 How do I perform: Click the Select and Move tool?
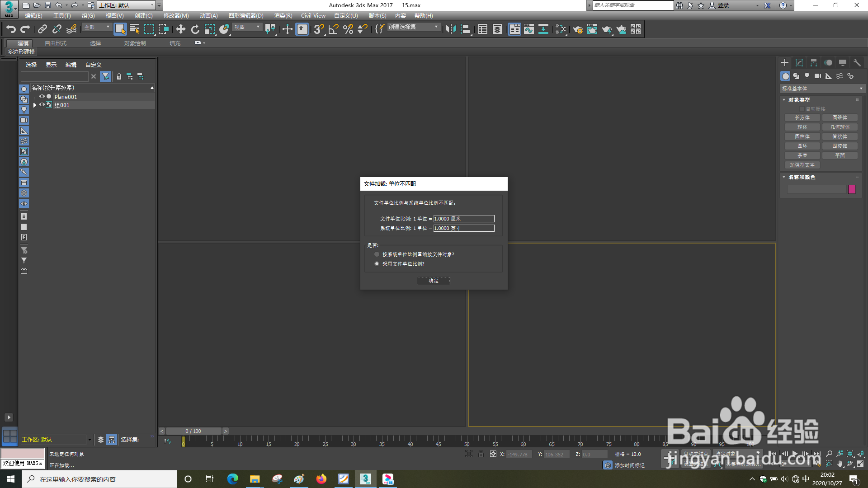180,29
